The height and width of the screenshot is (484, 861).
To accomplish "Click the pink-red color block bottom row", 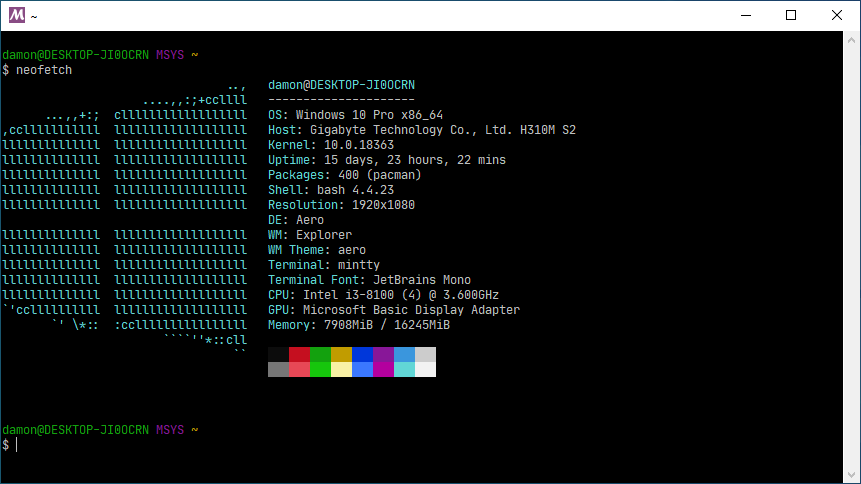I will [299, 369].
